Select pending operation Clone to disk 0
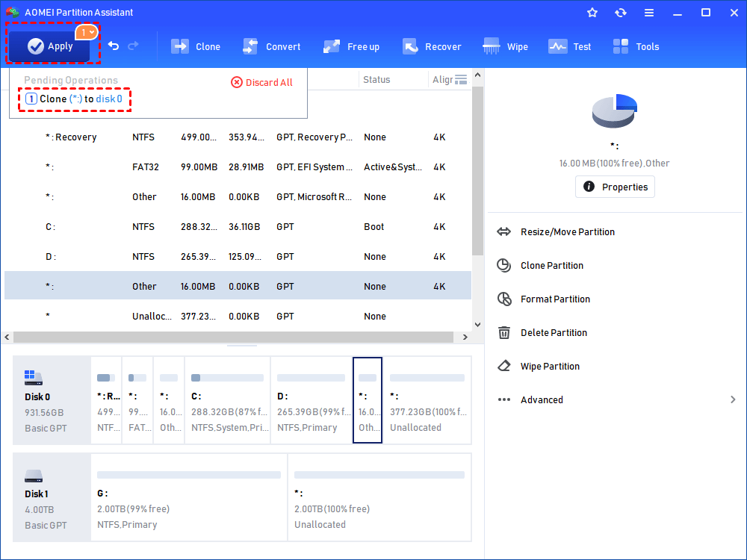 click(x=74, y=99)
